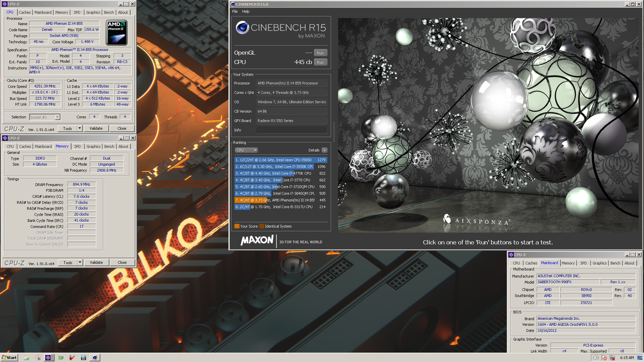Select the ranking row for Core i7-3930K

(x=280, y=167)
